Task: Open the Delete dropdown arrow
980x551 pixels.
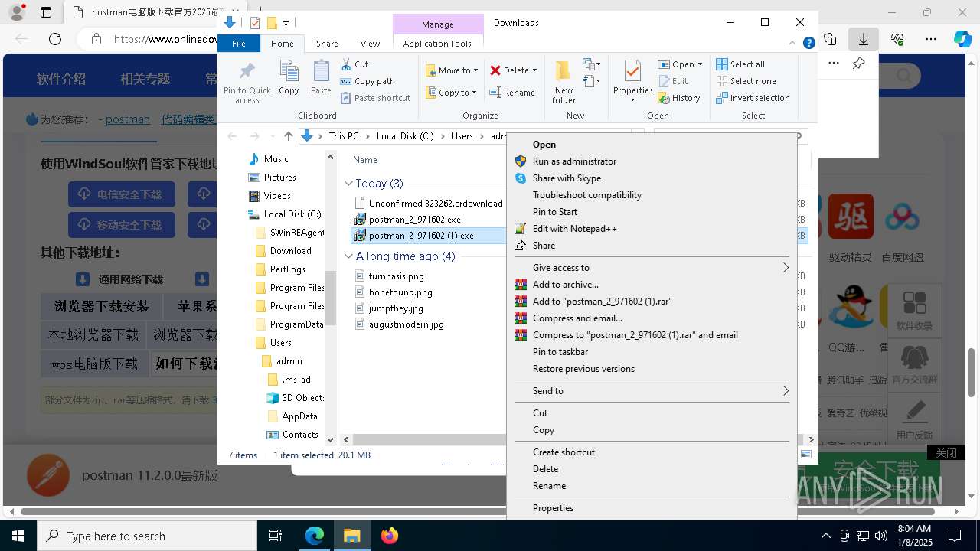Action: click(x=534, y=70)
